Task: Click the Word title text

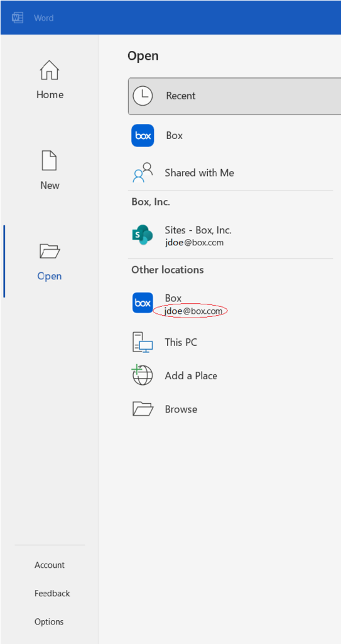Action: pyautogui.click(x=43, y=18)
